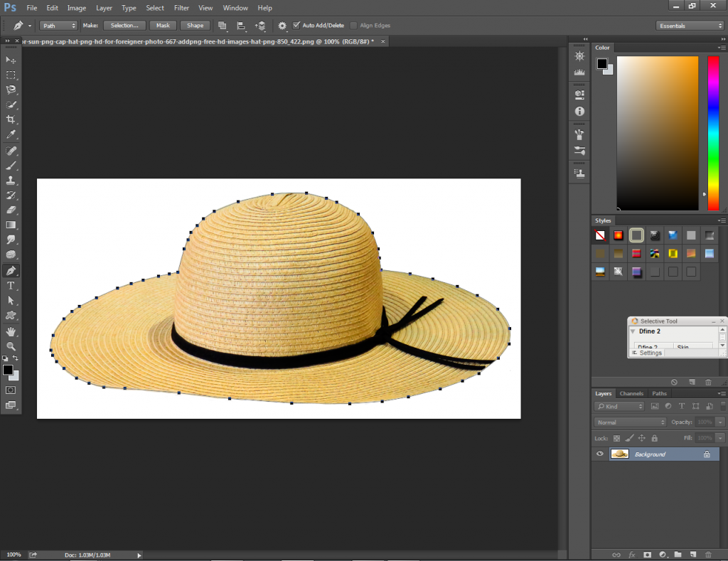Screen dimensions: 728x561
Task: Switch to the Paths tab
Action: pyautogui.click(x=659, y=393)
